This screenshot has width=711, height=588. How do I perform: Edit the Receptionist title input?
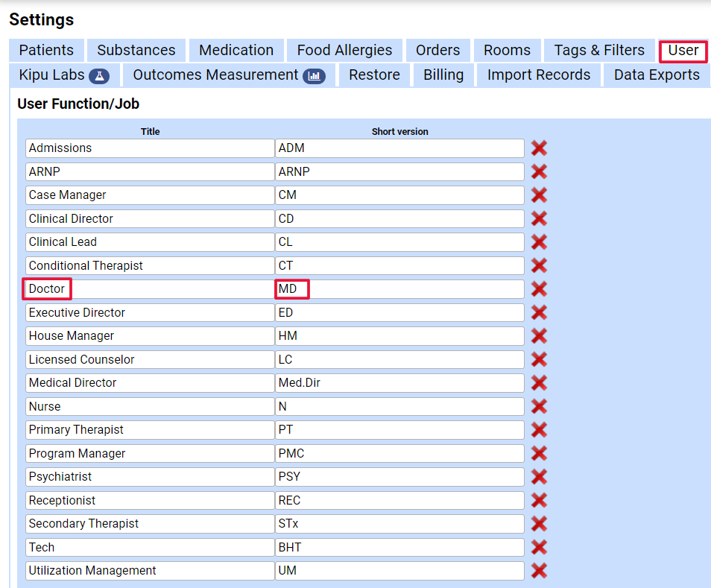149,501
